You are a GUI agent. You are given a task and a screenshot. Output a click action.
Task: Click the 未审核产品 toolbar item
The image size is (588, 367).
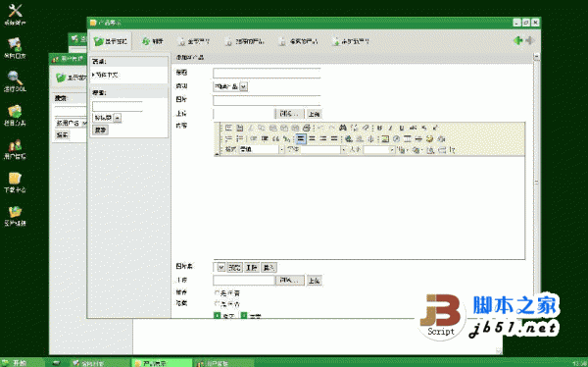point(299,41)
